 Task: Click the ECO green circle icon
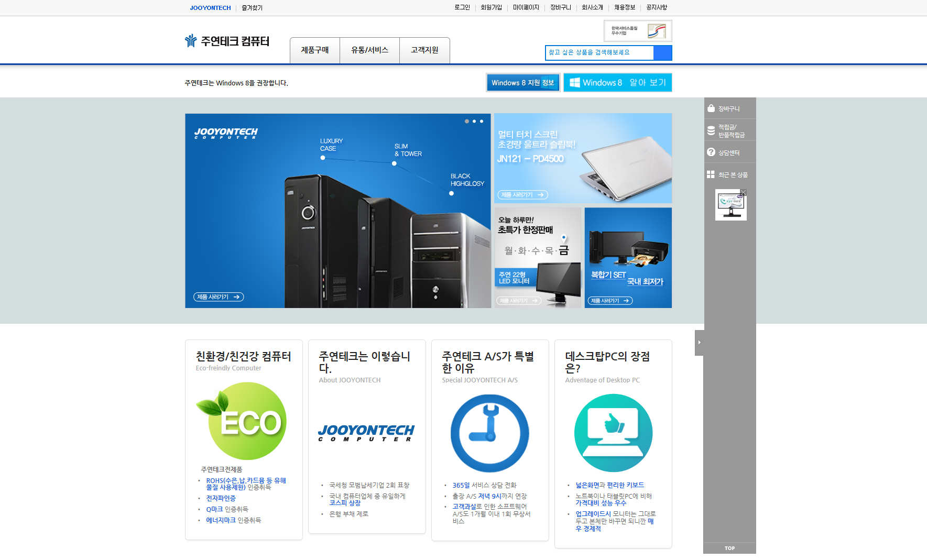[242, 421]
